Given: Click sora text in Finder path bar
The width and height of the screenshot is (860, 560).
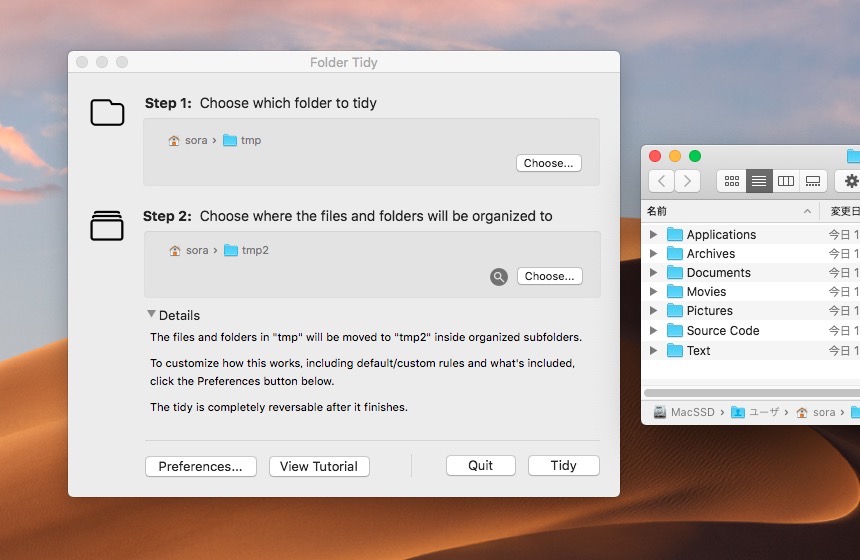Looking at the screenshot, I should click(824, 412).
